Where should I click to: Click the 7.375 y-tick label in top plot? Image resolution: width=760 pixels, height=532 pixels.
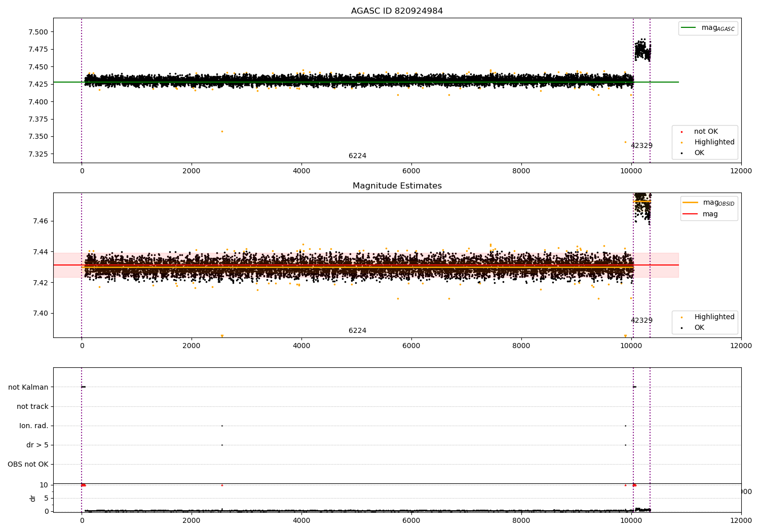[39, 119]
